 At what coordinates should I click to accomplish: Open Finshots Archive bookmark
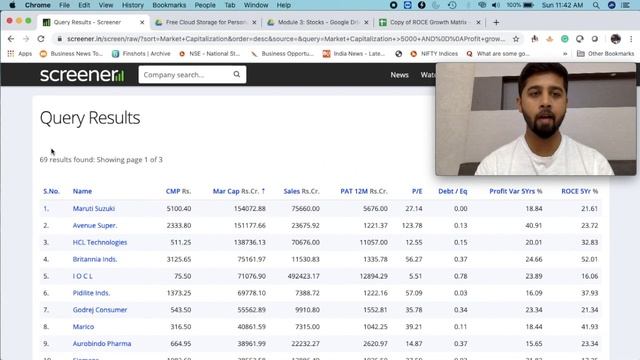click(141, 53)
